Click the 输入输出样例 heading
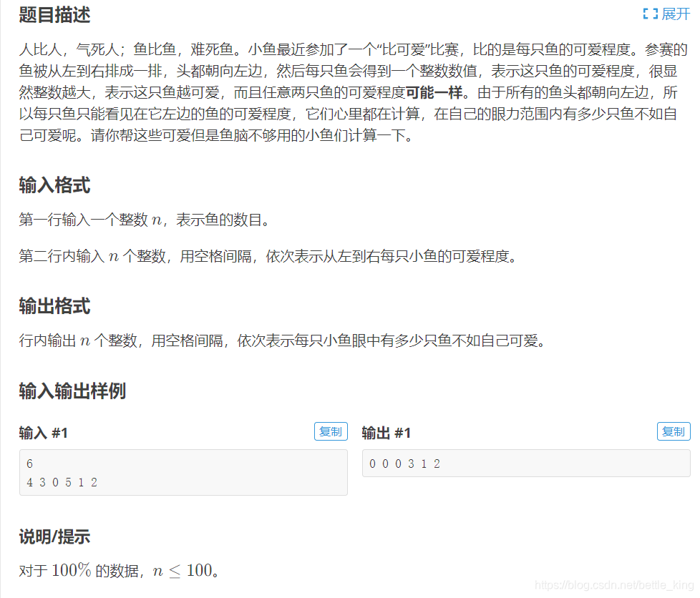This screenshot has width=700, height=598. click(72, 391)
